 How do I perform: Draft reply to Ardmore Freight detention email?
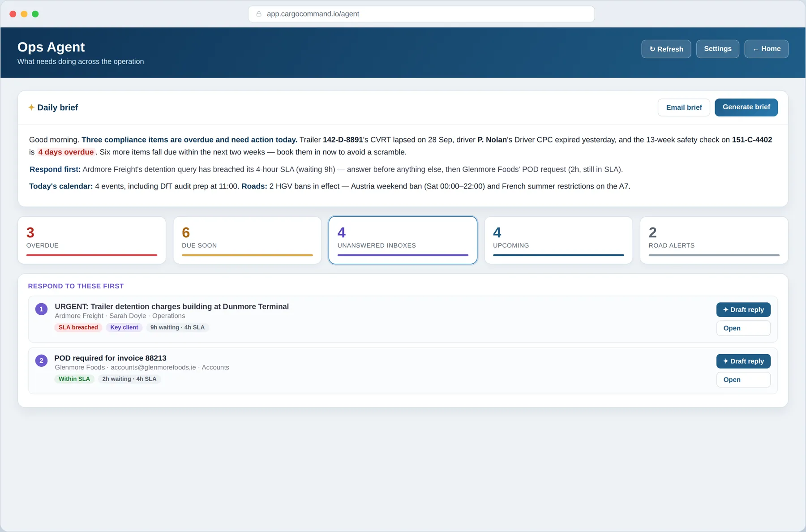coord(743,309)
